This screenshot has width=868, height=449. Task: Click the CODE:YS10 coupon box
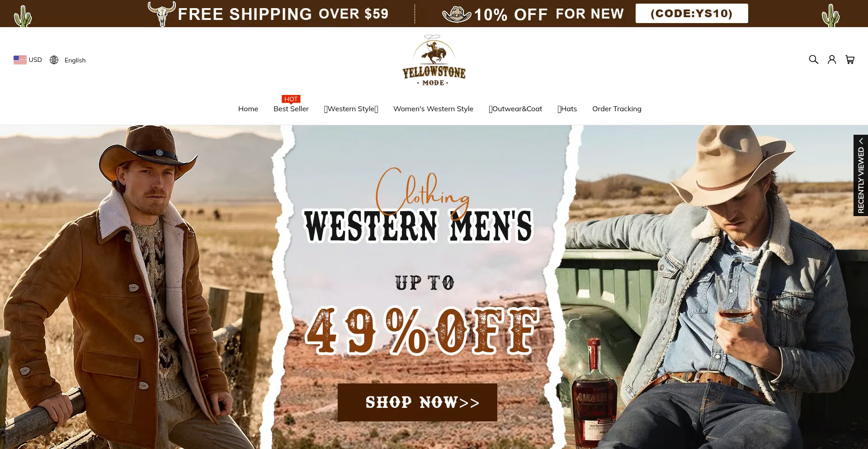[x=692, y=14]
